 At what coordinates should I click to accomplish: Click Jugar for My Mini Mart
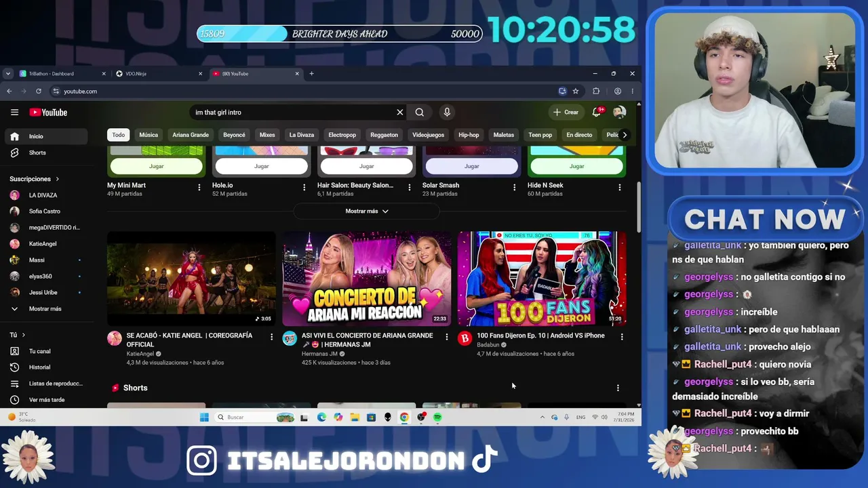coord(157,166)
